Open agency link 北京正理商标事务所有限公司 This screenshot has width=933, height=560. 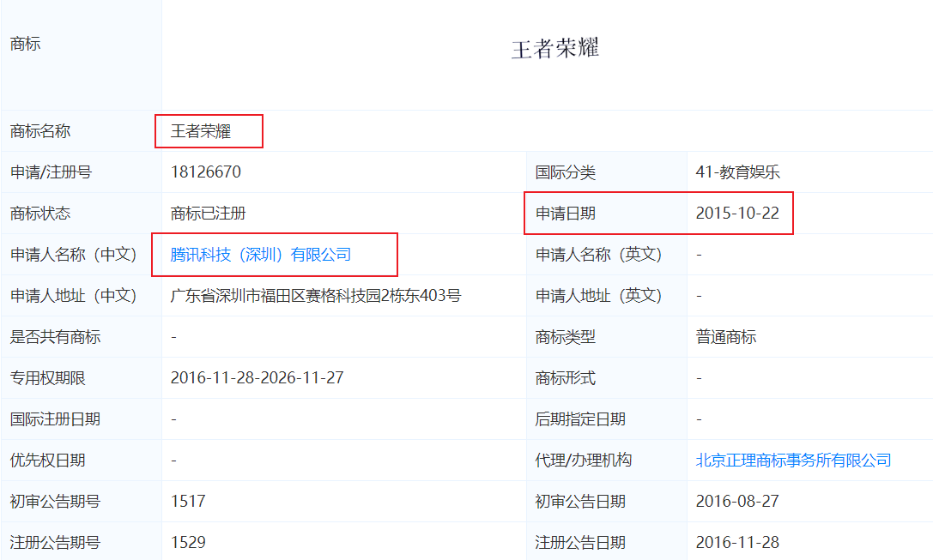tap(793, 461)
